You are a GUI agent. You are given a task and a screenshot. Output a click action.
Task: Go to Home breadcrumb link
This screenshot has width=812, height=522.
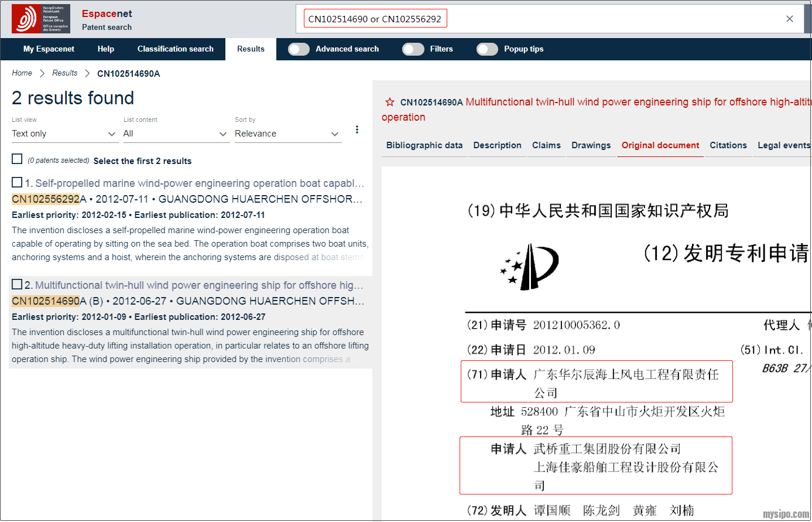click(22, 73)
